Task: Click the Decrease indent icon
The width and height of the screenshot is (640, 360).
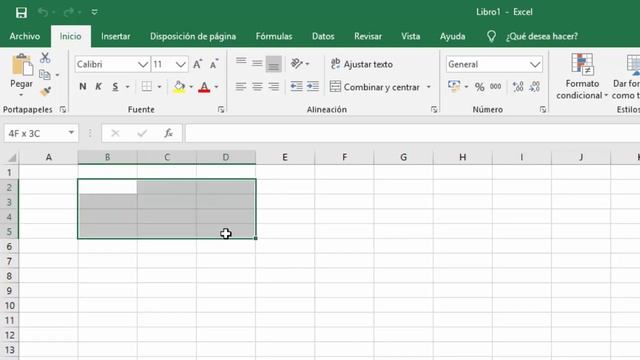Action: (296, 87)
